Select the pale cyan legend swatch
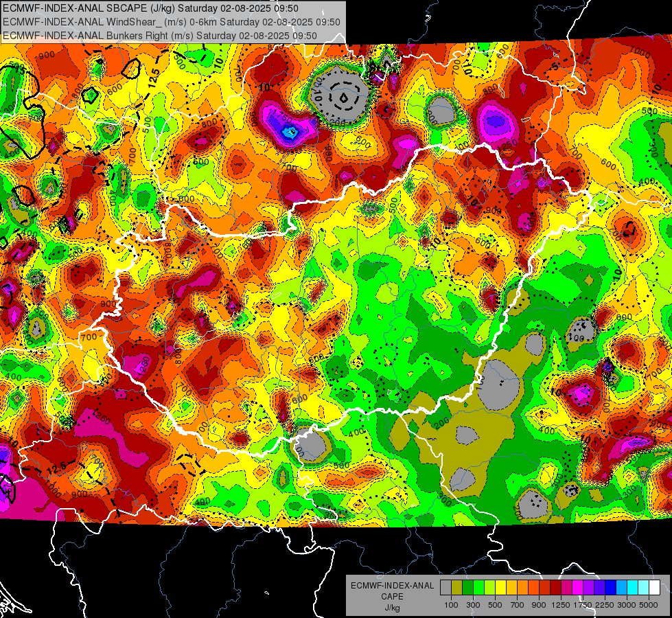672x618 pixels. (x=644, y=588)
